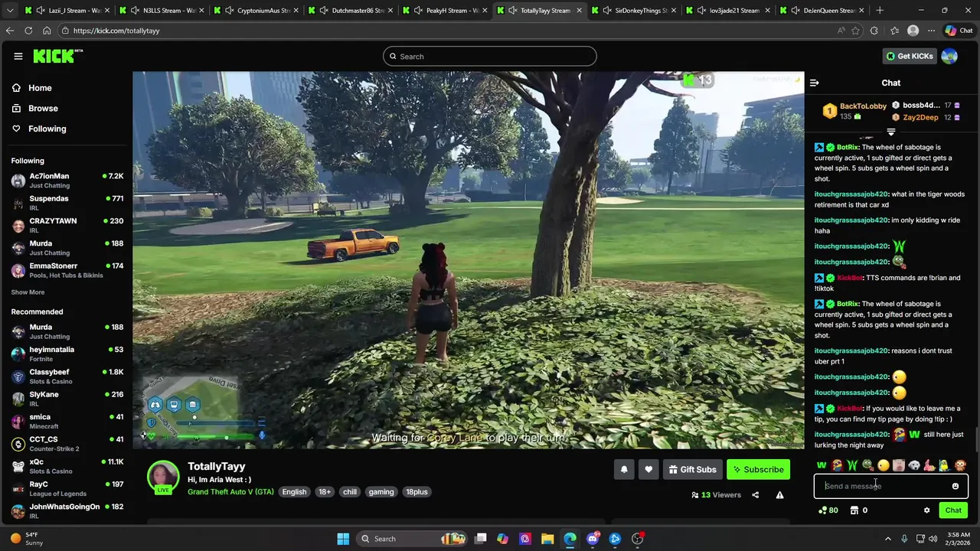Open xQc recommended channel
Image resolution: width=980 pixels, height=551 pixels.
[x=67, y=466]
